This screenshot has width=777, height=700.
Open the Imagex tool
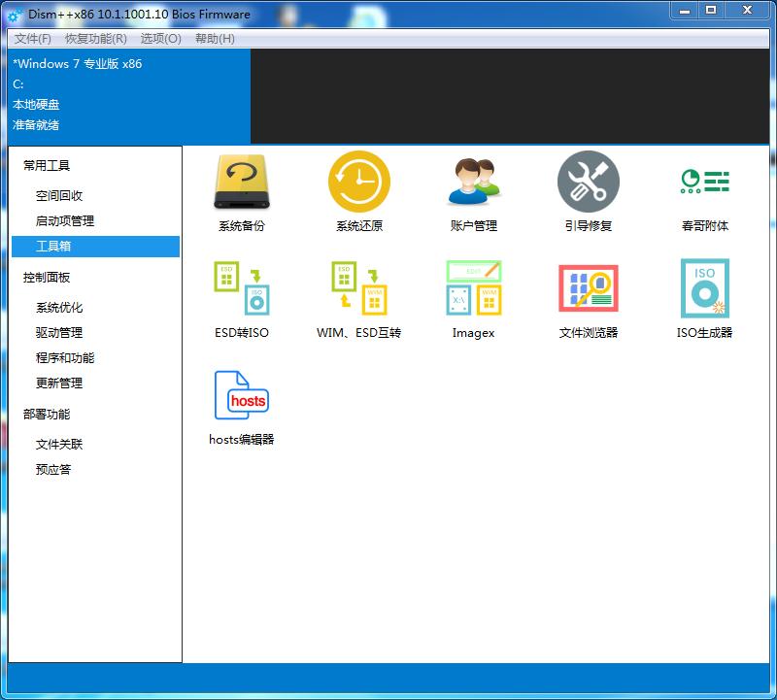click(473, 296)
